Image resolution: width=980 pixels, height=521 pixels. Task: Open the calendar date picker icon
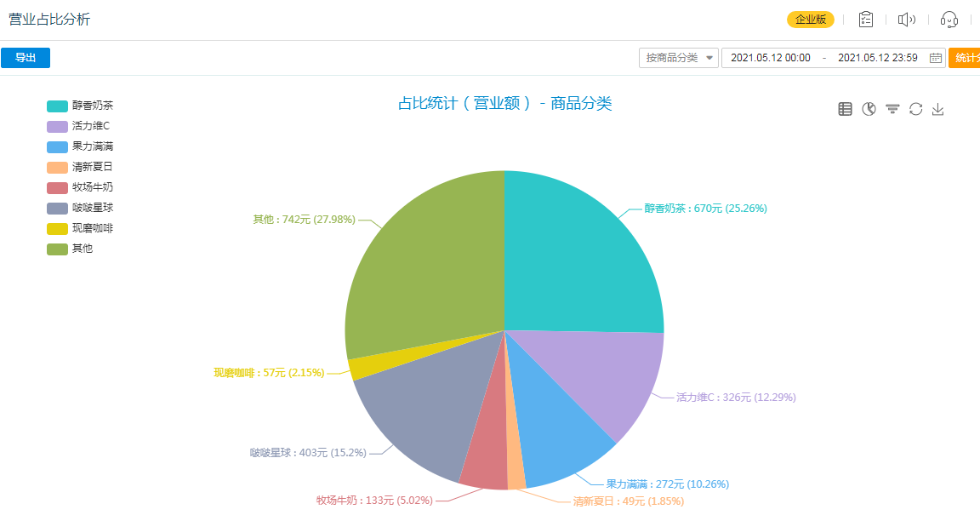point(935,58)
